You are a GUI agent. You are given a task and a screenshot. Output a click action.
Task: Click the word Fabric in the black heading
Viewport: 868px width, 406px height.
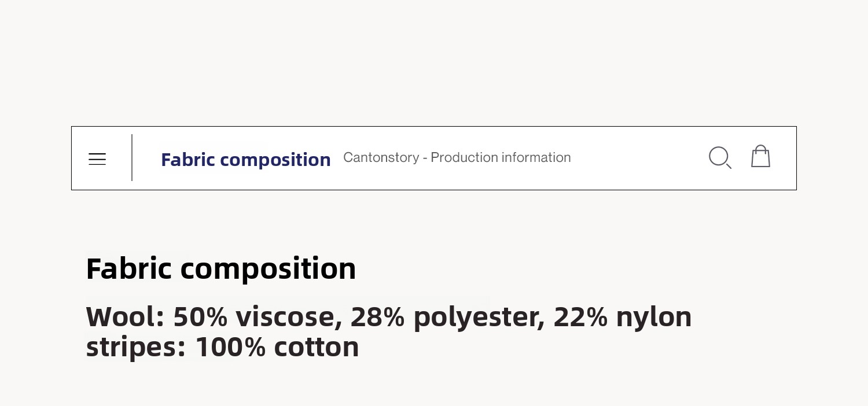coord(128,268)
